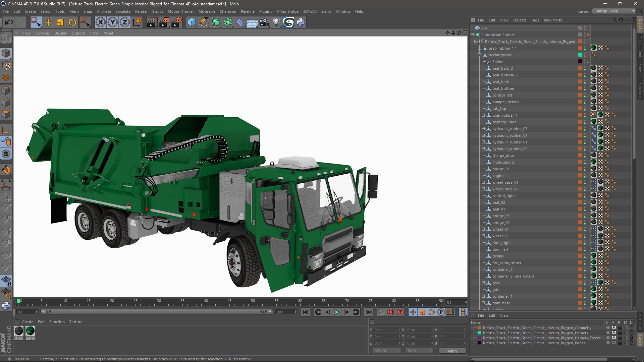Switch to Texture mode icon
This screenshot has height=362, width=644.
click(x=6, y=66)
